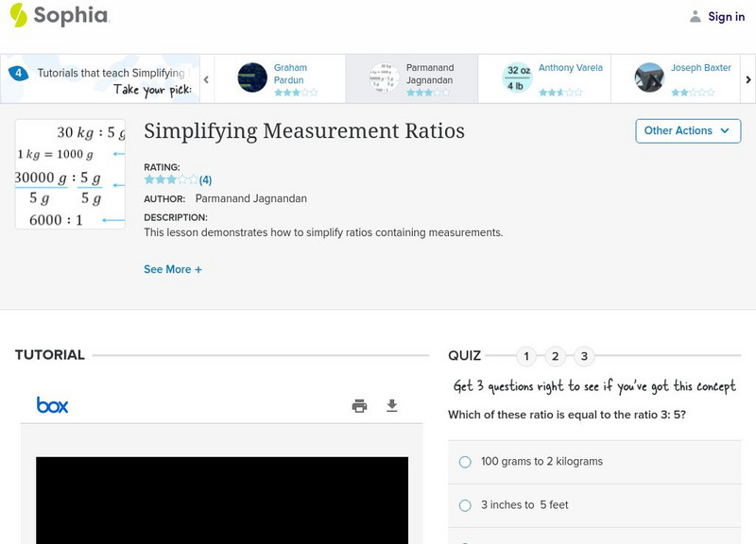Image resolution: width=756 pixels, height=544 pixels.
Task: Expand the See More description section
Action: [173, 269]
